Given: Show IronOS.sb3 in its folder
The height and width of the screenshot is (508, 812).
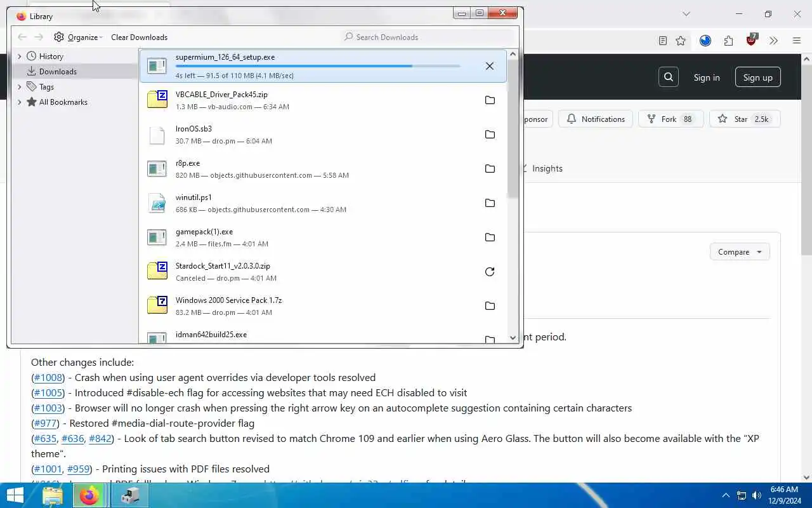Looking at the screenshot, I should pyautogui.click(x=490, y=135).
